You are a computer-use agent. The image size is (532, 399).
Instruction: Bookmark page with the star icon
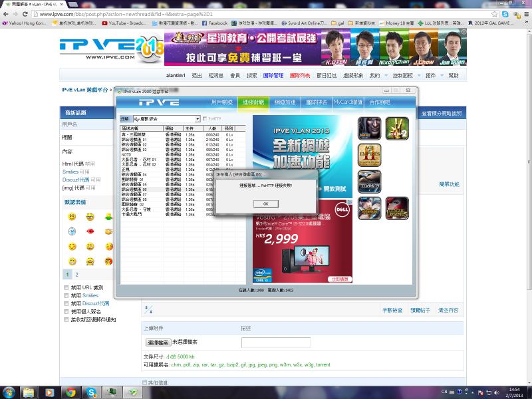pos(494,14)
